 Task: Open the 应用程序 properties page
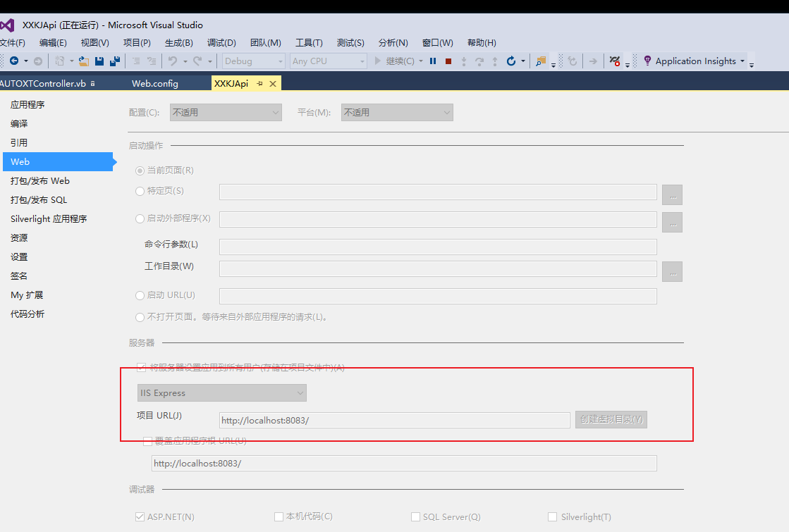(27, 104)
